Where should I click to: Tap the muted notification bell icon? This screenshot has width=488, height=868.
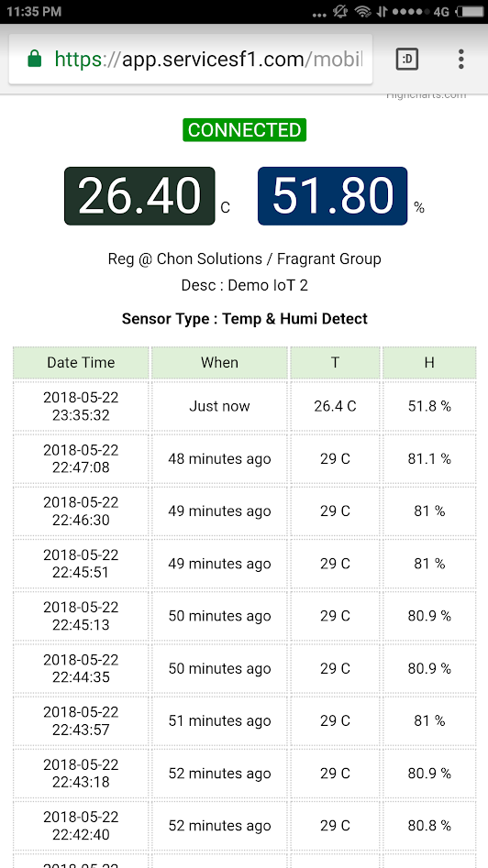[x=340, y=12]
